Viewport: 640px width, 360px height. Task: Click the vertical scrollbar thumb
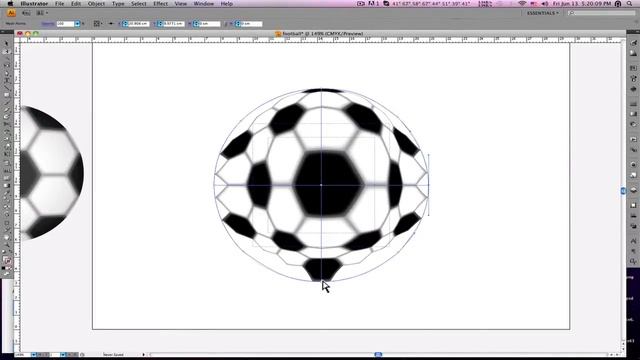click(x=623, y=191)
